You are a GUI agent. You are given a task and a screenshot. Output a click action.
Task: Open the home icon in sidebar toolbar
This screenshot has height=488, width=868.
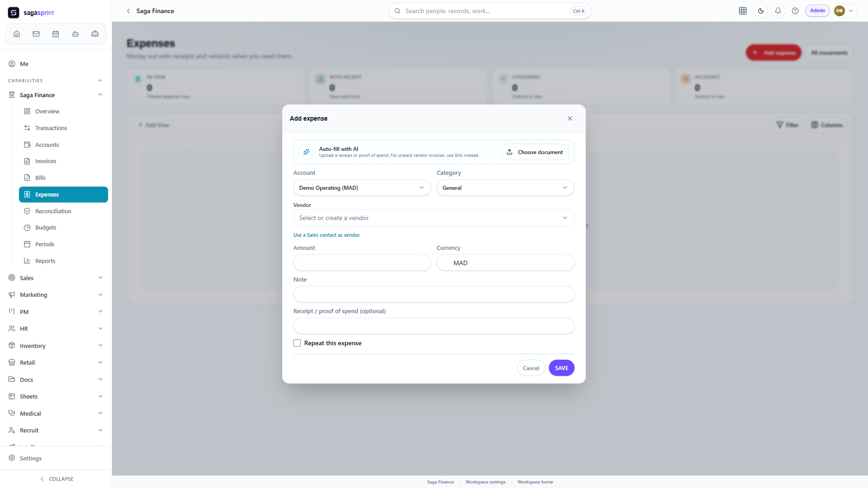[17, 34]
